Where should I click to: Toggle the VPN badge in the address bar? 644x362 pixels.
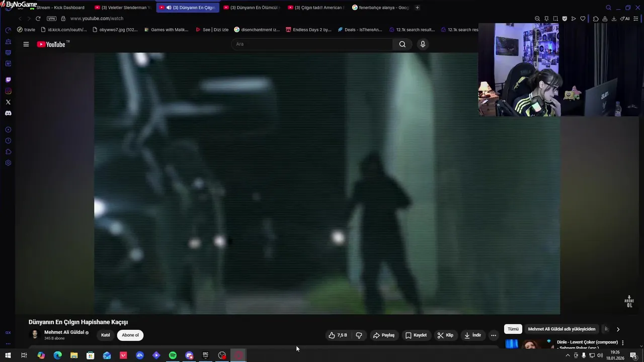pos(51,19)
